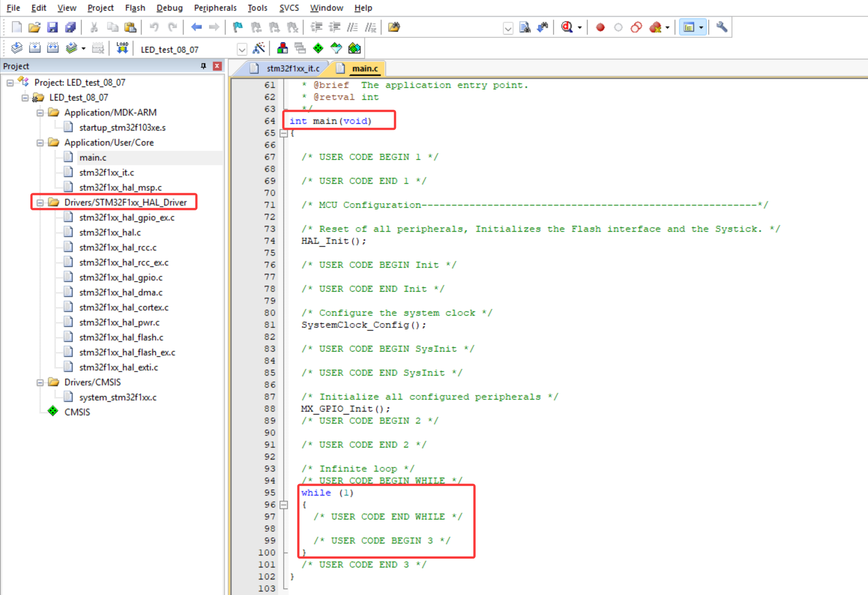Image resolution: width=868 pixels, height=595 pixels.
Task: Indent selected lines with the indent icon
Action: click(x=316, y=27)
